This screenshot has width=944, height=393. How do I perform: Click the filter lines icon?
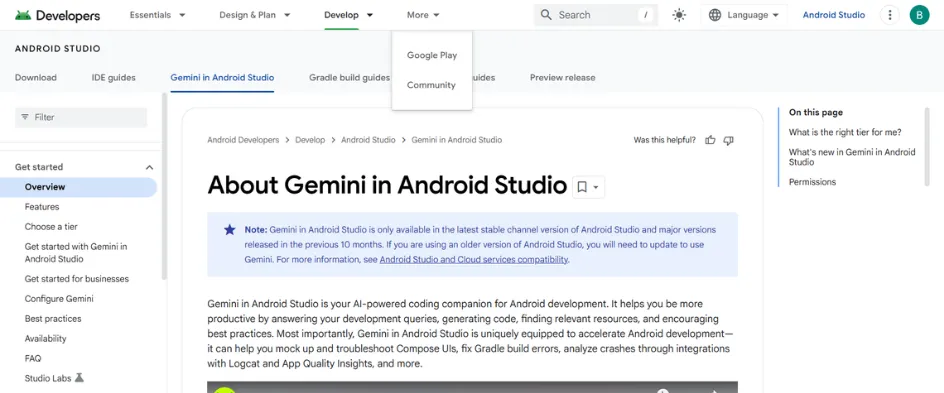(x=25, y=117)
